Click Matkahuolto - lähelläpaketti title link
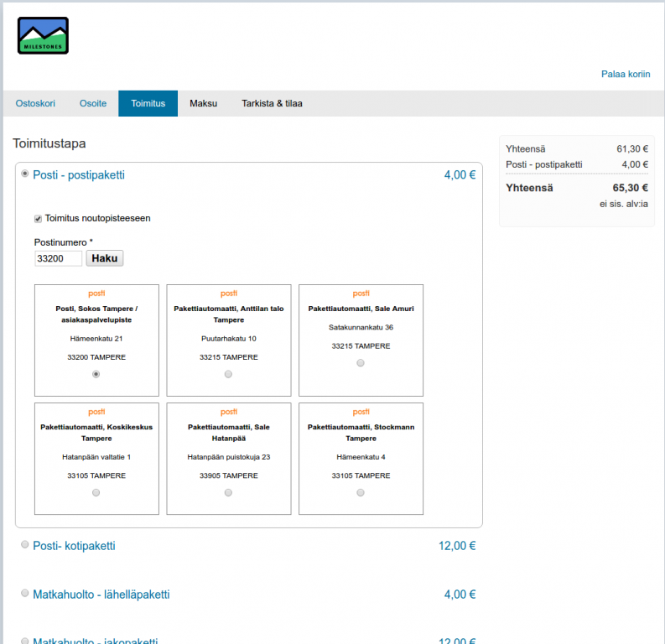665x644 pixels. pos(101,595)
